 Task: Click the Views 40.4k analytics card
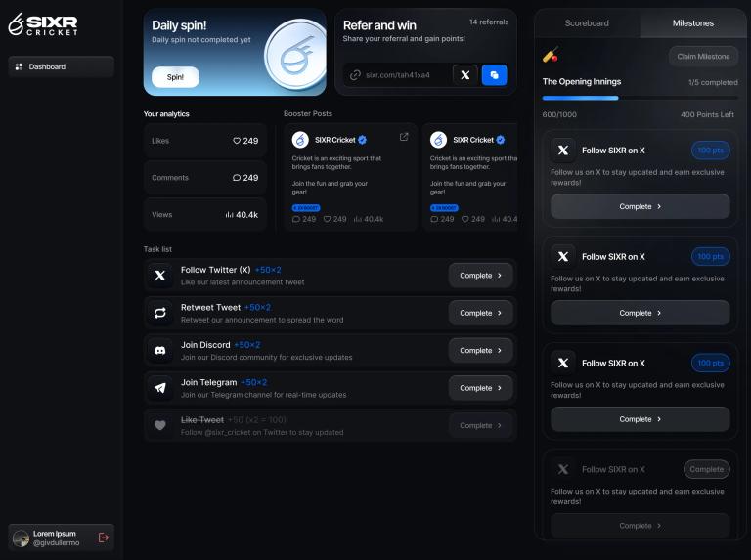(205, 215)
